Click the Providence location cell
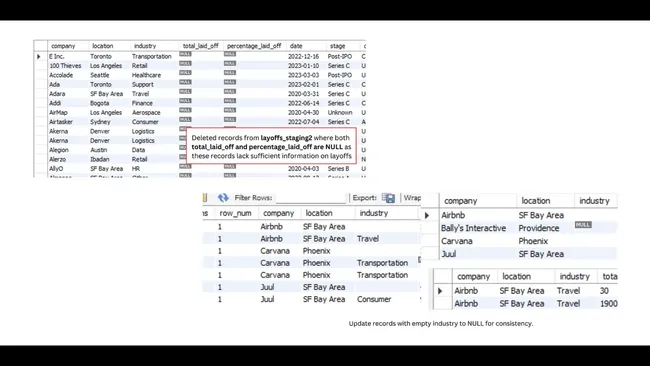Image resolution: width=650 pixels, height=366 pixels. point(538,228)
